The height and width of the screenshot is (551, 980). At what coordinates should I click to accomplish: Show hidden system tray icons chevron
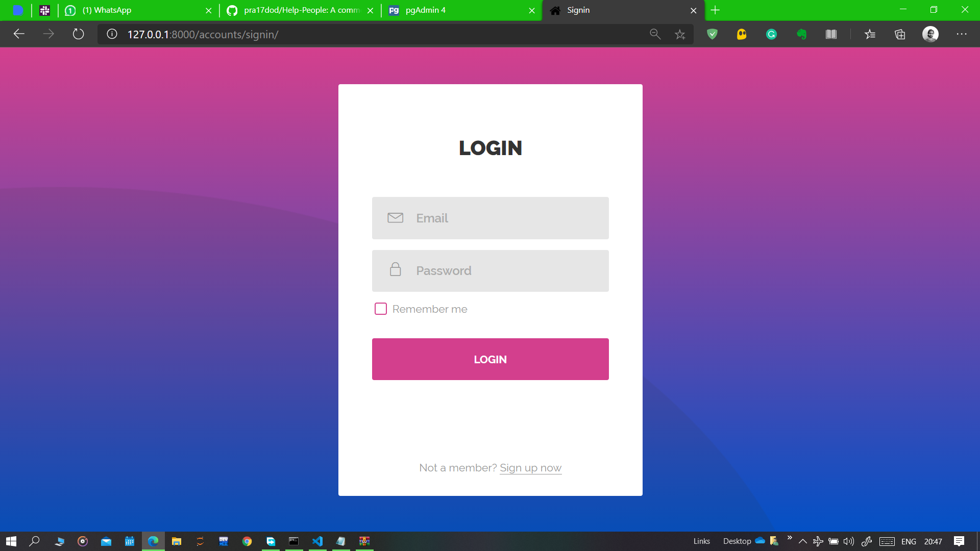point(802,541)
